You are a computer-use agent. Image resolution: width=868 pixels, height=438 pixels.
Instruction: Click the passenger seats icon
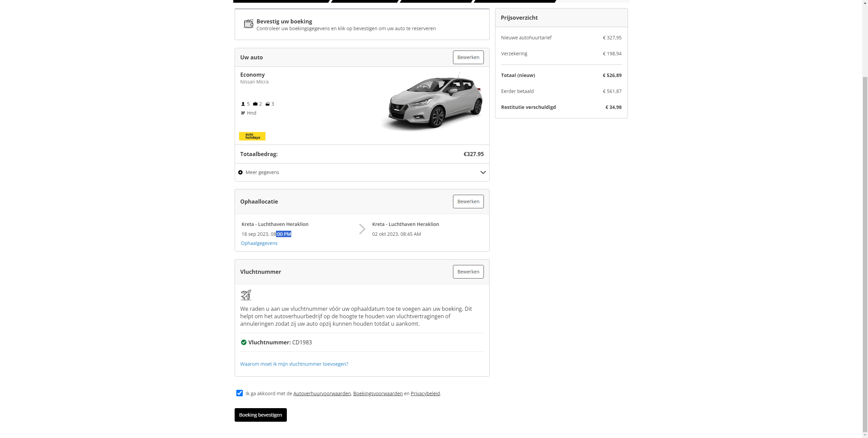point(243,104)
